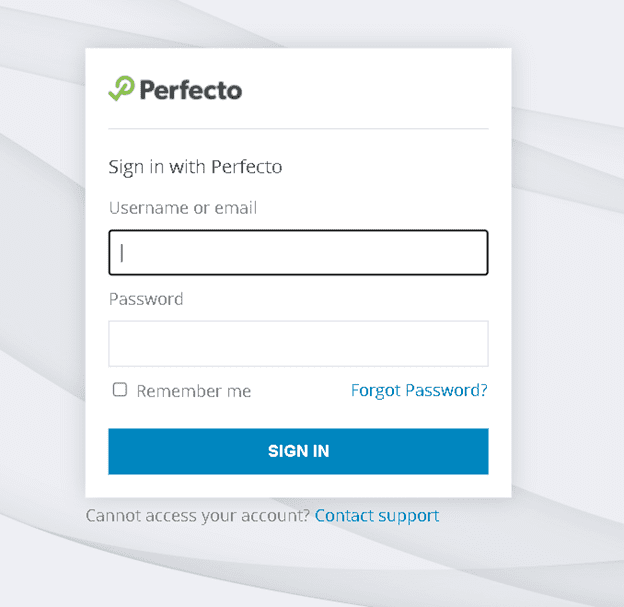This screenshot has width=624, height=607.
Task: Submit the form with the SIGN IN button
Action: click(x=298, y=451)
